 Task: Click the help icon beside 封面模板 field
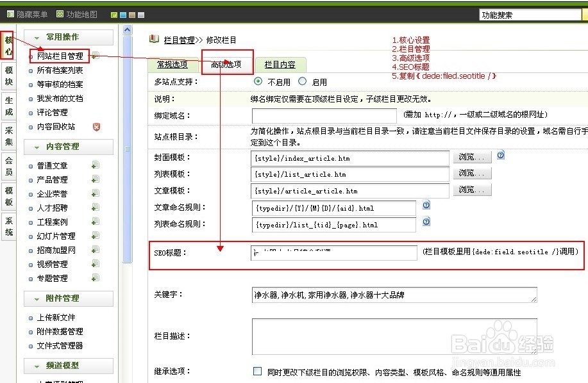coord(501,154)
